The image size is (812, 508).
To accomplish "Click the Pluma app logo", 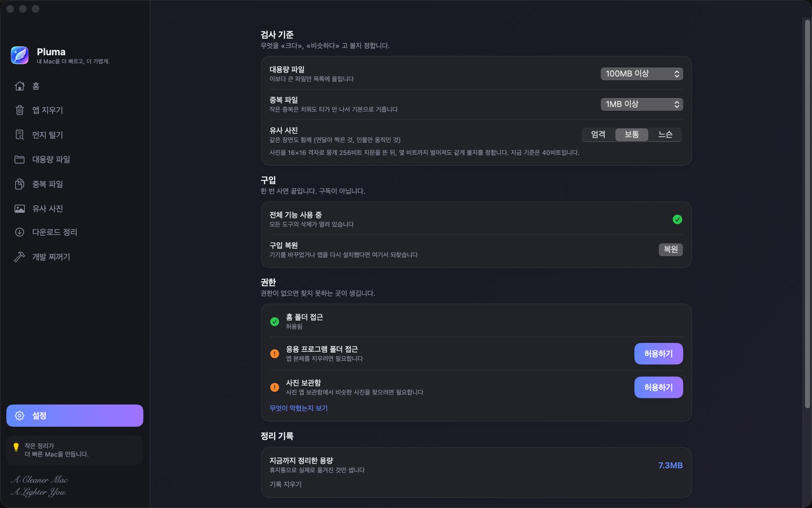I will click(x=20, y=55).
